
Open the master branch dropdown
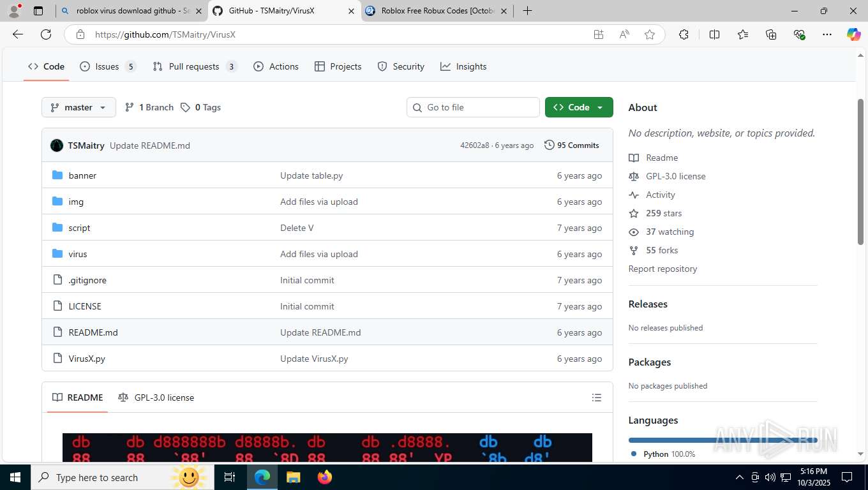(79, 107)
